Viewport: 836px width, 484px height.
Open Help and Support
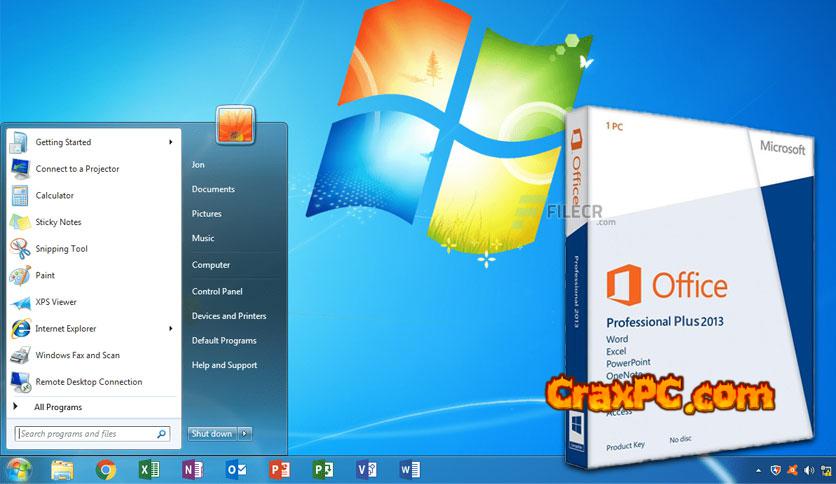coord(224,365)
